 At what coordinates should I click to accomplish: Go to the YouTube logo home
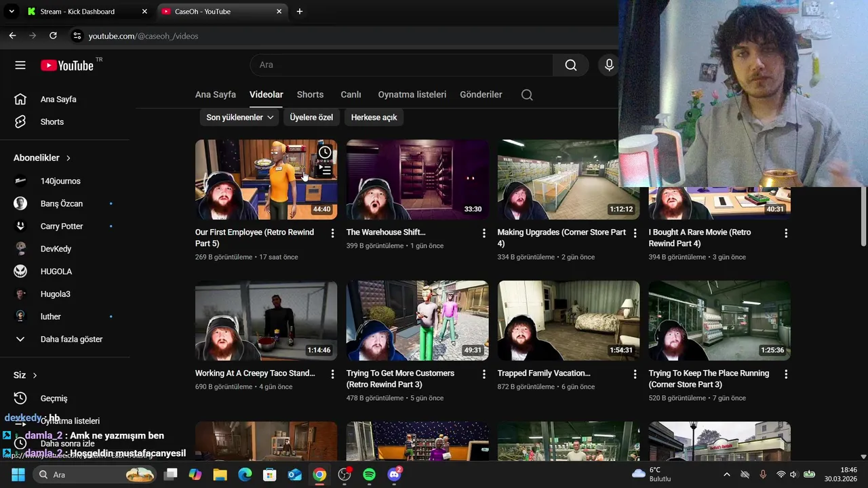click(67, 65)
